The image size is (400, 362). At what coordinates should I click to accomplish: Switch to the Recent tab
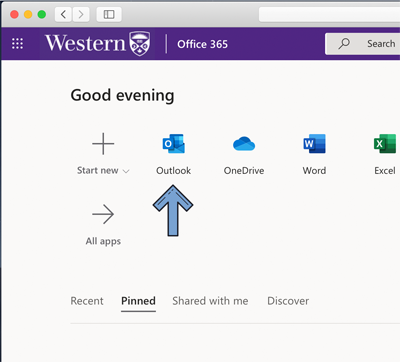(x=87, y=301)
